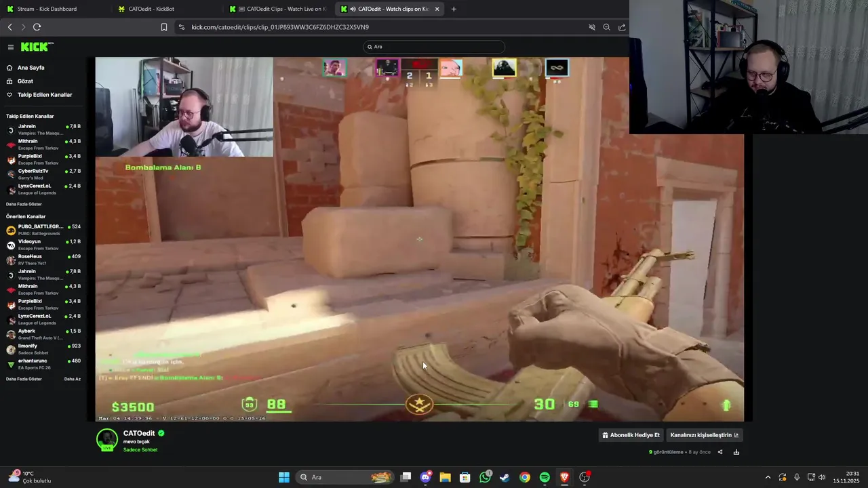Screen dimensions: 868x488
Task: Open Windows Start menu
Action: point(284,477)
